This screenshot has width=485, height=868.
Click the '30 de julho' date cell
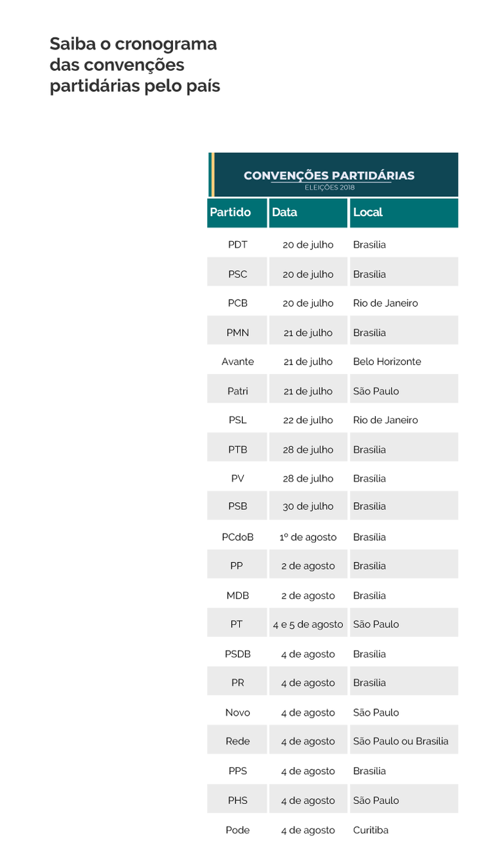tap(308, 507)
